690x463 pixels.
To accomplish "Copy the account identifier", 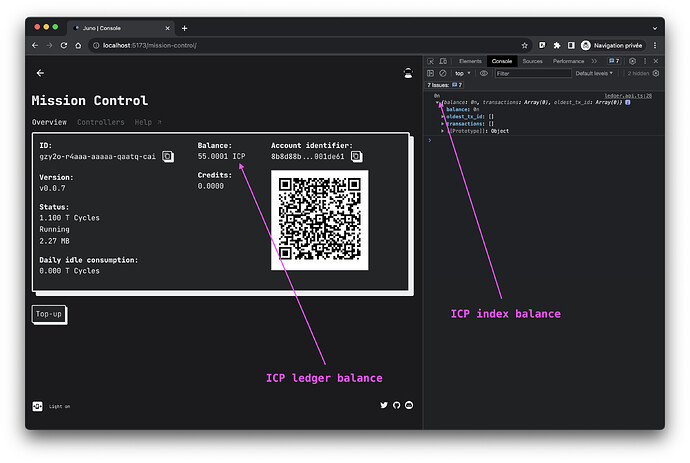I will point(356,156).
